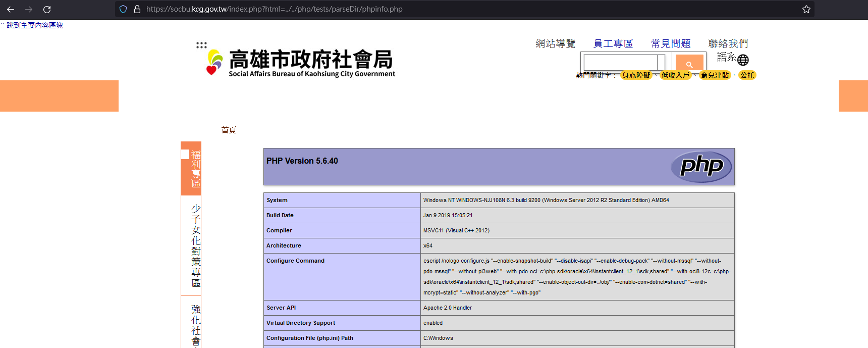Image resolution: width=868 pixels, height=348 pixels.
Task: Click the PHP Version 5.6.40 heading
Action: (302, 161)
